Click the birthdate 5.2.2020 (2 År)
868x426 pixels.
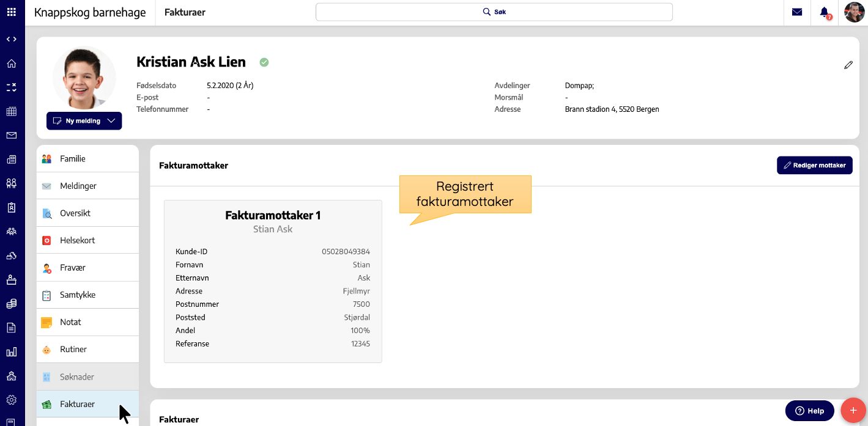230,86
